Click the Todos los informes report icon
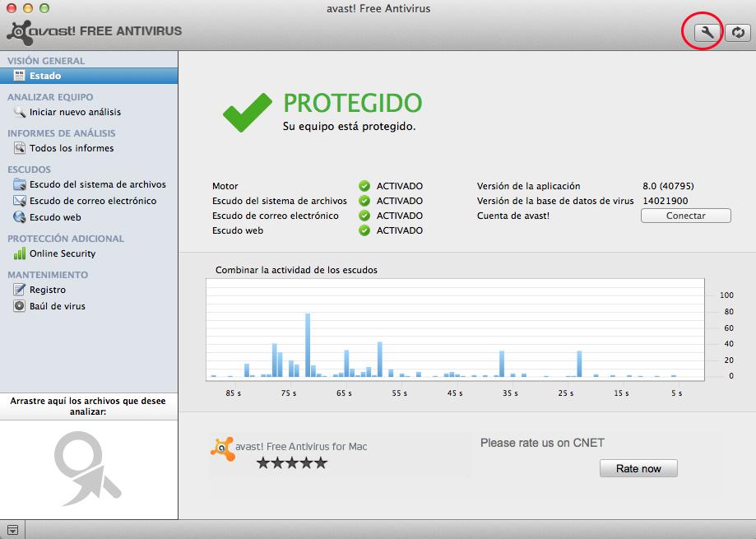This screenshot has height=539, width=756. tap(20, 148)
